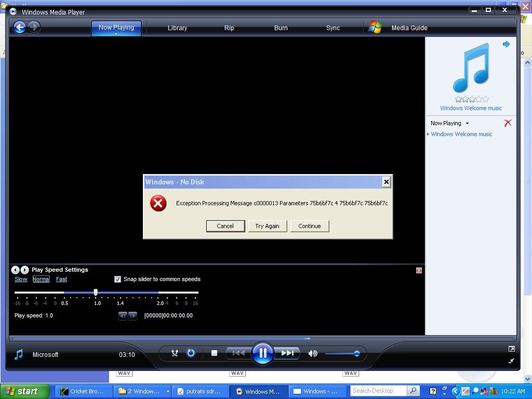
Task: Set play speed to Fast
Action: [61, 279]
